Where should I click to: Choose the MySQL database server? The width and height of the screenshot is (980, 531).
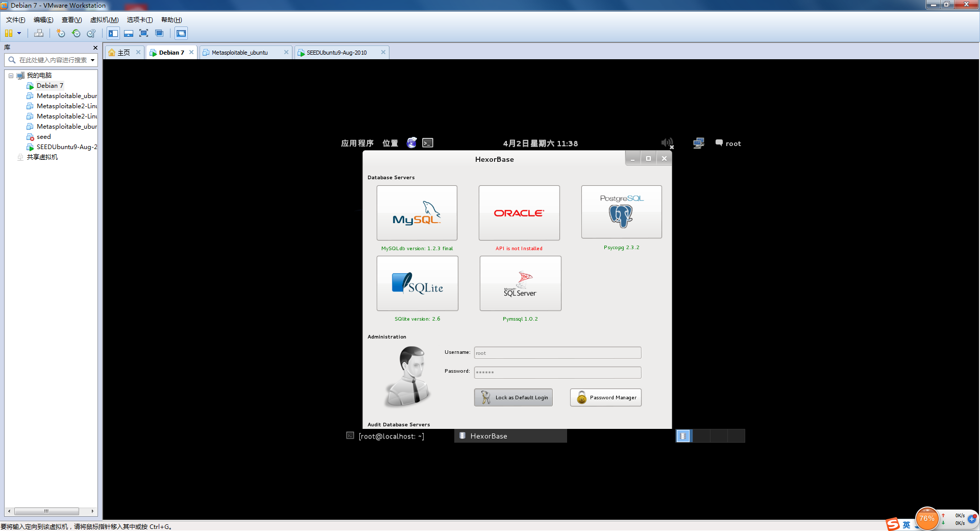pos(417,213)
